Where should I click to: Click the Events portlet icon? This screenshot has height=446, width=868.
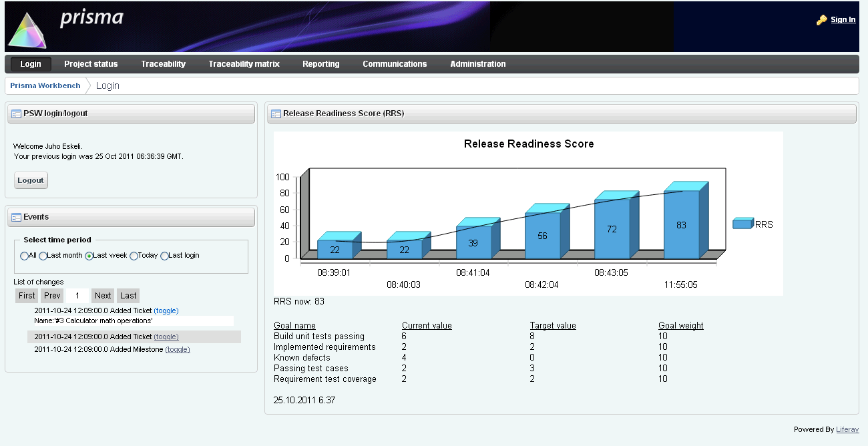coord(15,216)
